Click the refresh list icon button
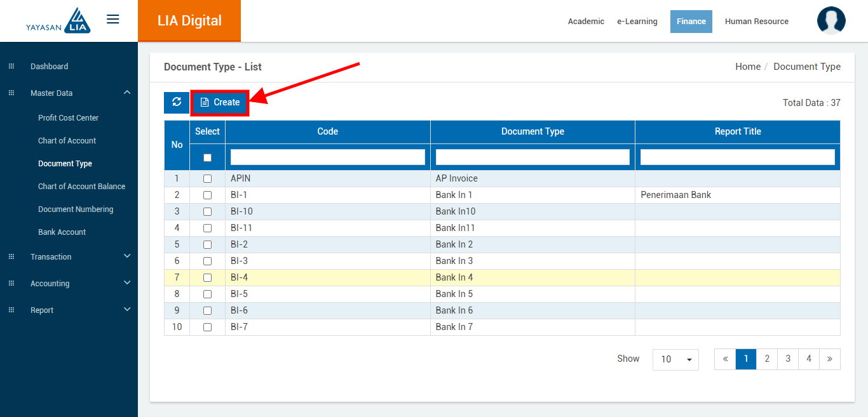868x417 pixels. (x=177, y=102)
